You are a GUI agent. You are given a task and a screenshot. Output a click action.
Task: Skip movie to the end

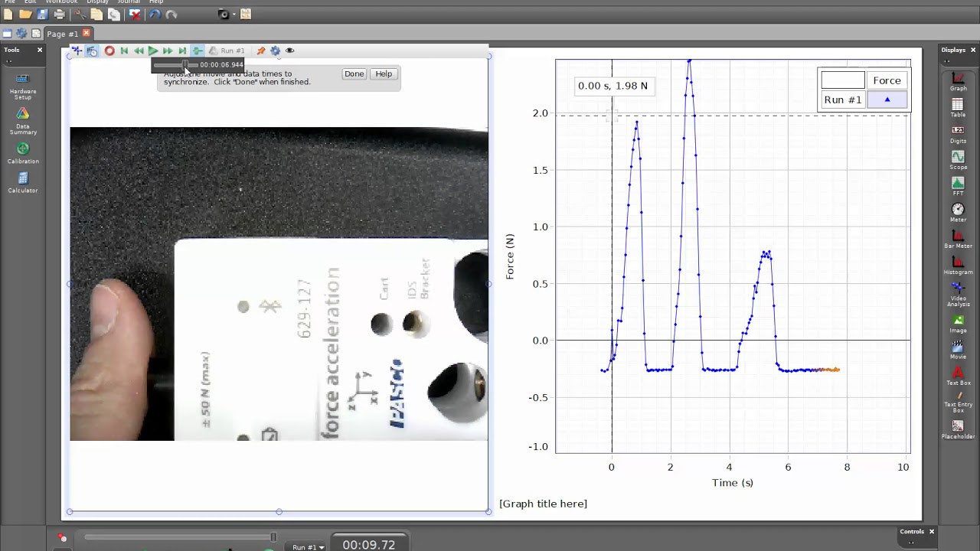click(182, 51)
